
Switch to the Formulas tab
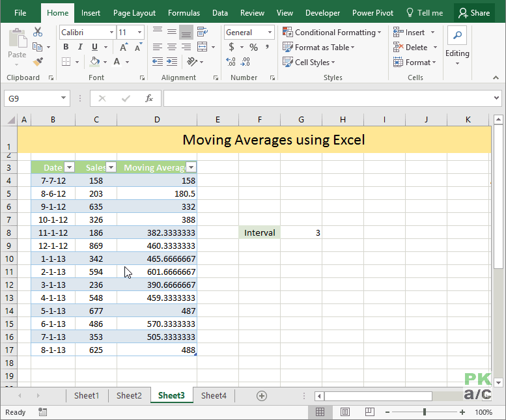(184, 13)
